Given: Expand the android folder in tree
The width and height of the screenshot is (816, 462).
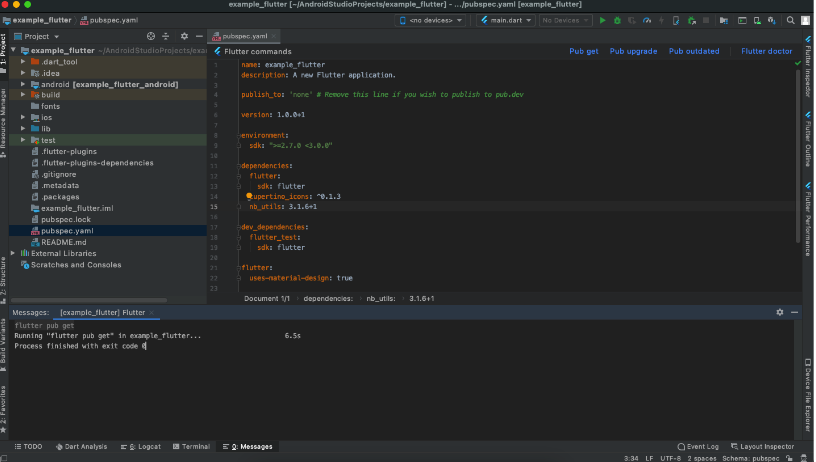Looking at the screenshot, I should point(23,84).
